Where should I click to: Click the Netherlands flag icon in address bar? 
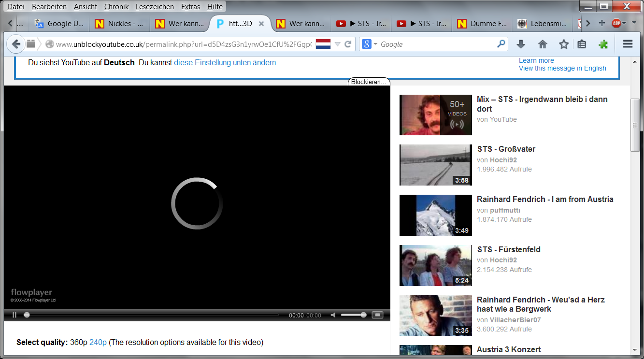[323, 44]
